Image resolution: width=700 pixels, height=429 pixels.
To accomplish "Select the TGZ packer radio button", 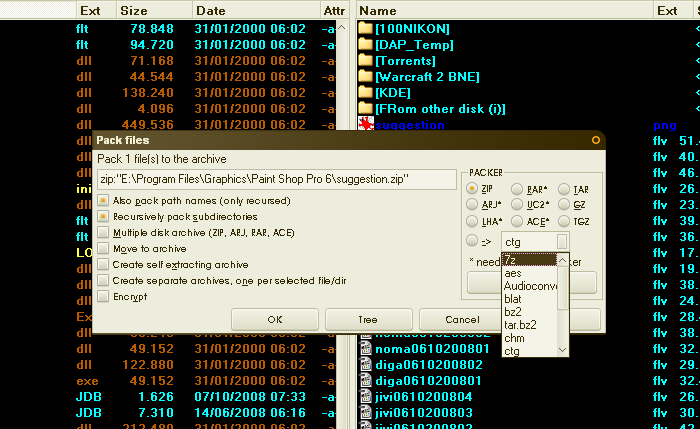I will click(x=564, y=221).
